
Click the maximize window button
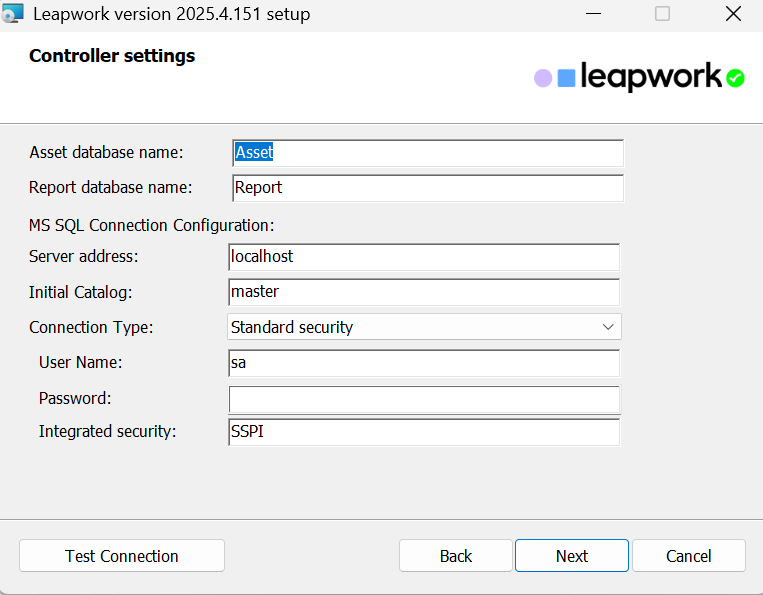tap(662, 14)
